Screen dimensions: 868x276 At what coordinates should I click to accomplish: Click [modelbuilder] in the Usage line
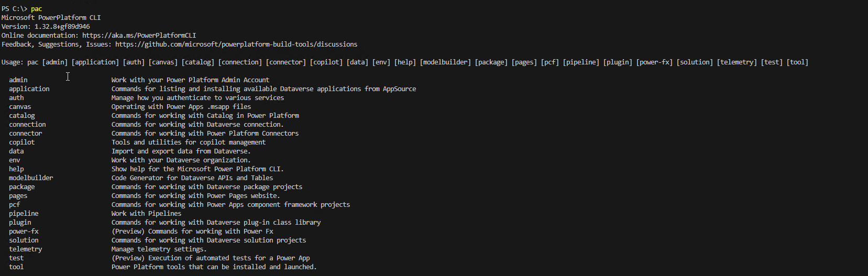click(x=445, y=62)
